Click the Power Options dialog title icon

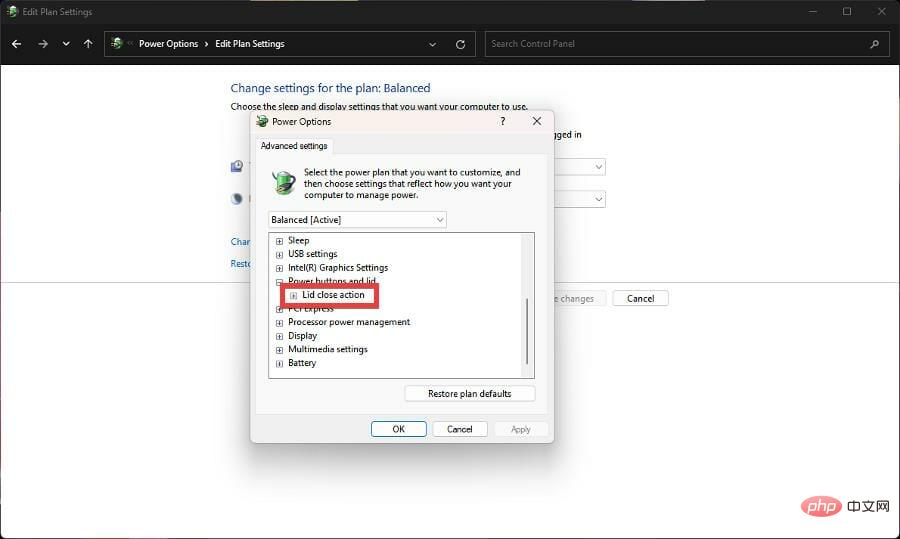262,121
